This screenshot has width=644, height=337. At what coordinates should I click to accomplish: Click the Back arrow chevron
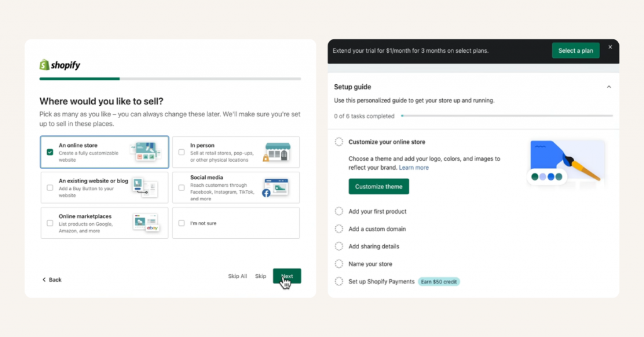44,280
